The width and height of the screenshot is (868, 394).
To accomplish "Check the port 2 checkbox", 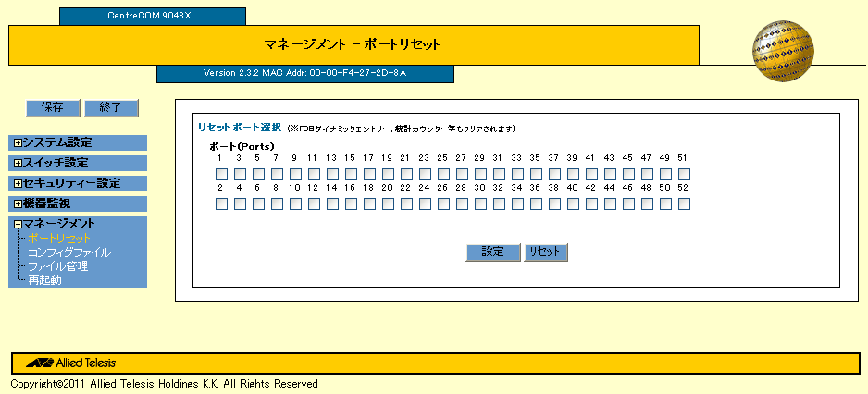I will tap(221, 203).
